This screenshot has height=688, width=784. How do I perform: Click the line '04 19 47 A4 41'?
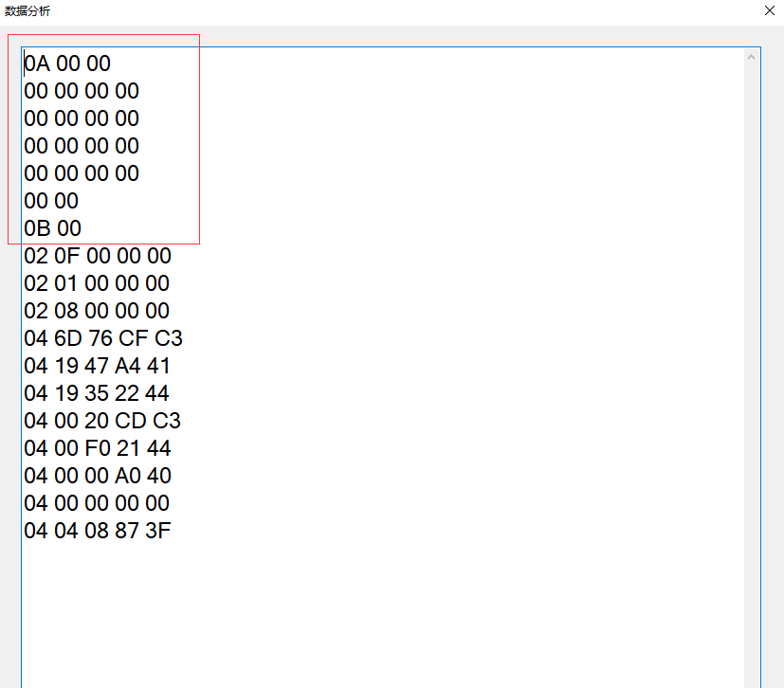pyautogui.click(x=97, y=366)
